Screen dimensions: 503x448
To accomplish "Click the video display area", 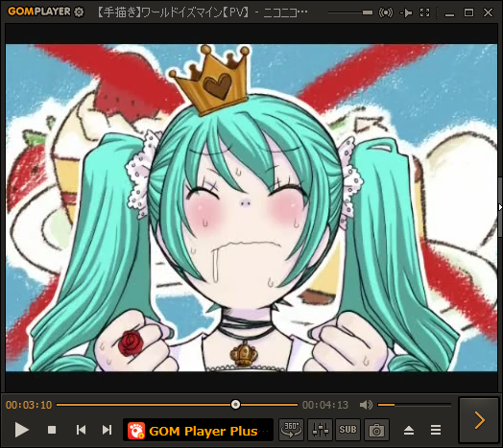I will [x=251, y=208].
